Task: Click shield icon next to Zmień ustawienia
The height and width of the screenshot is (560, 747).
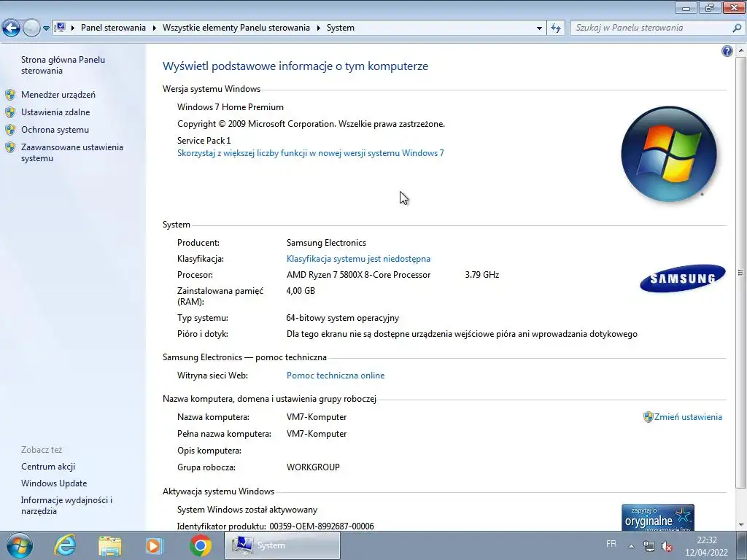Action: click(648, 417)
